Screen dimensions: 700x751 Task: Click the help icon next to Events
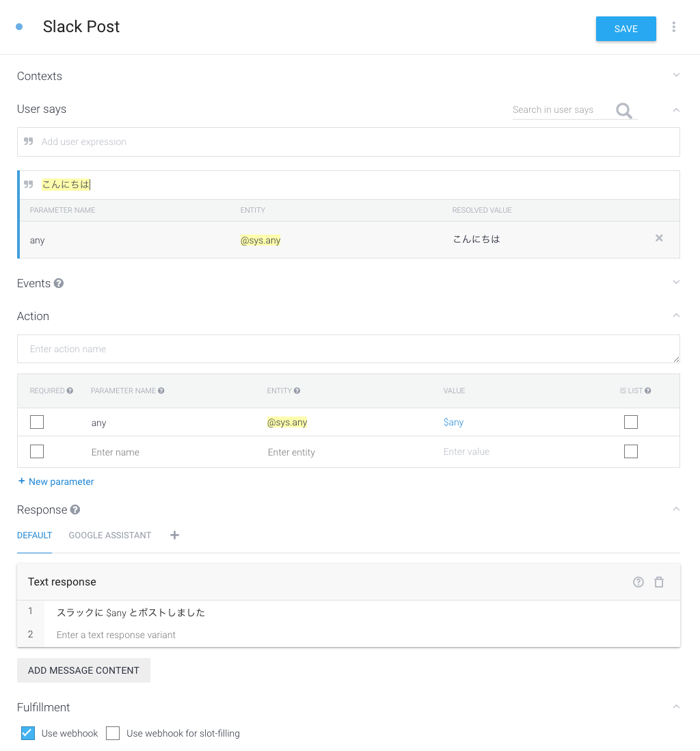59,283
